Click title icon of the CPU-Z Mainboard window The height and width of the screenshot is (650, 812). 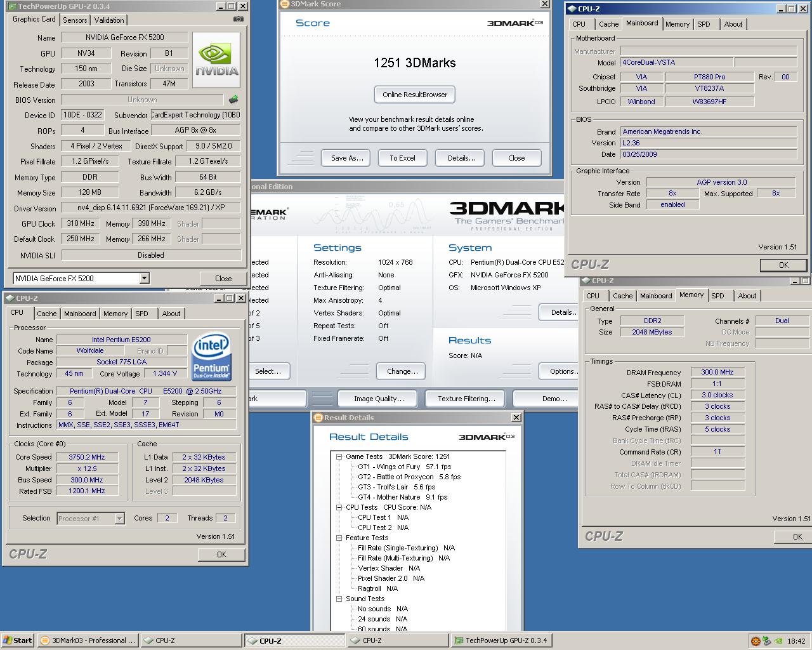571,9
